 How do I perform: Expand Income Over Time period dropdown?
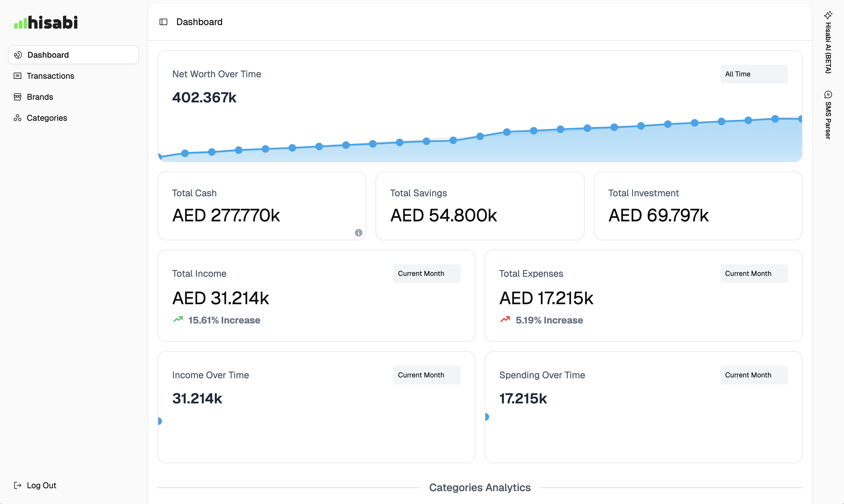click(427, 375)
